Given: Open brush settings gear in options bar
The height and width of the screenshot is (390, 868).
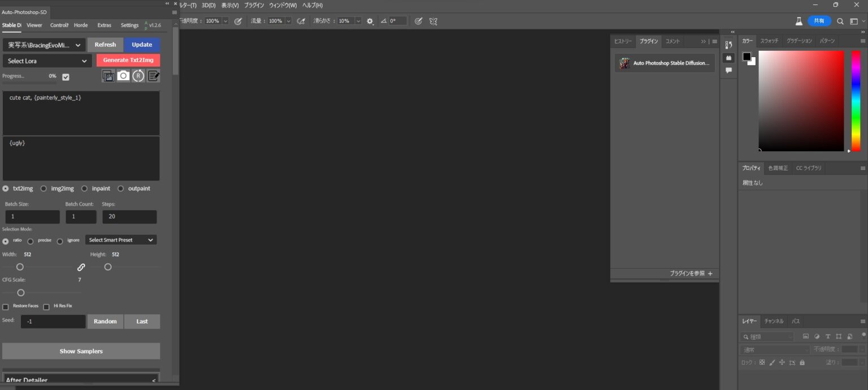Looking at the screenshot, I should (x=370, y=21).
